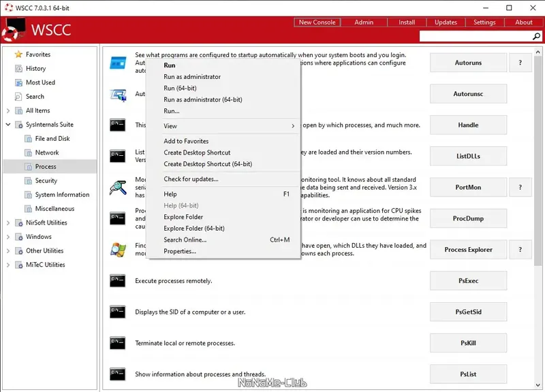Click inside the search input field
Screen dimensions: 545x392
477,37
